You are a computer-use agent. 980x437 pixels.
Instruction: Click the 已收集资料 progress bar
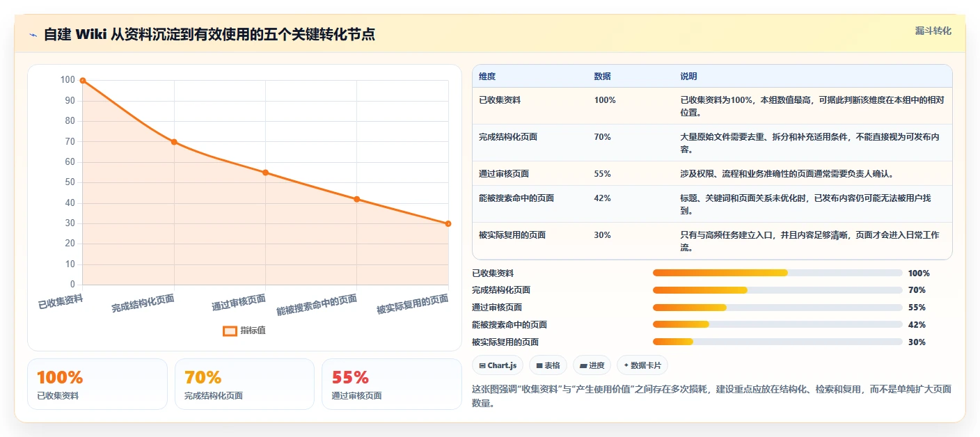777,273
